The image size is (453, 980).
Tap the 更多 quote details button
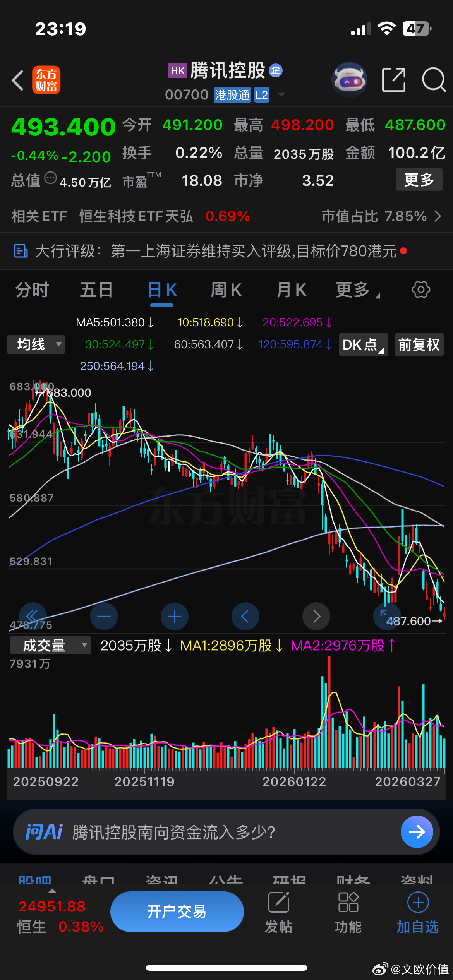(419, 180)
